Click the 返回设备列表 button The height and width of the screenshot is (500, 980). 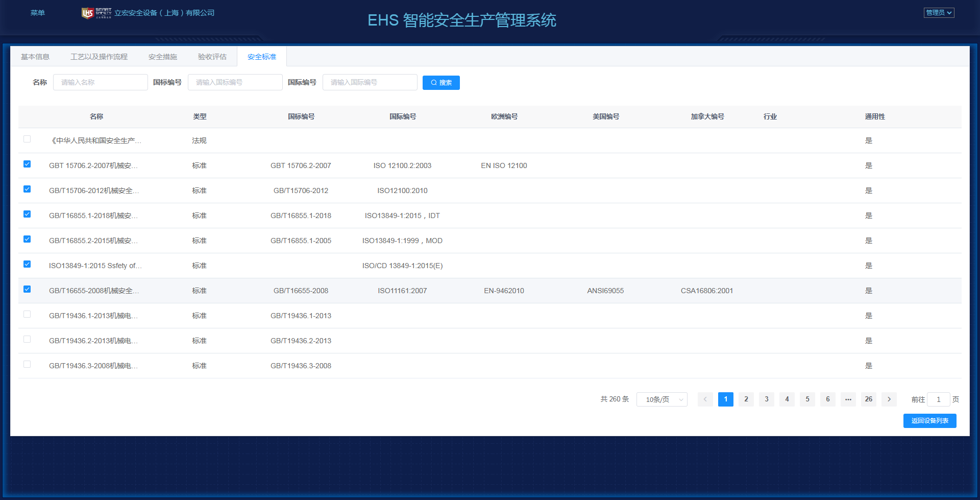coord(929,421)
